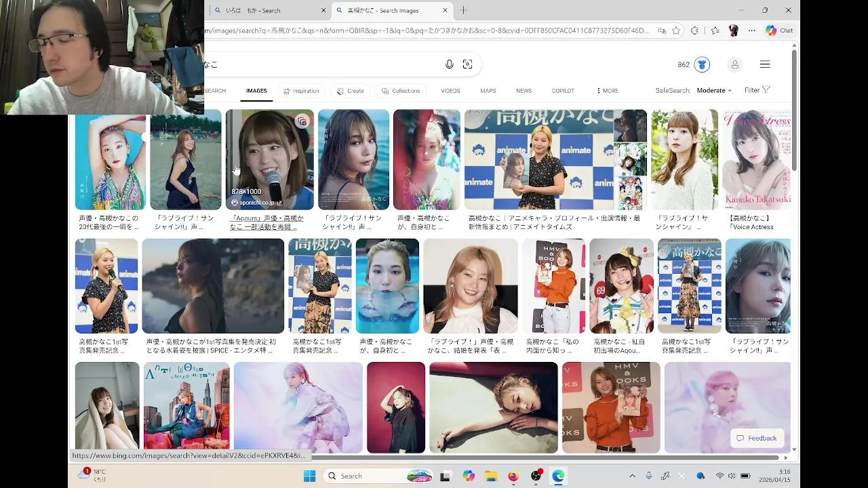
Task: Open the Copilot Chat button
Action: tap(779, 30)
